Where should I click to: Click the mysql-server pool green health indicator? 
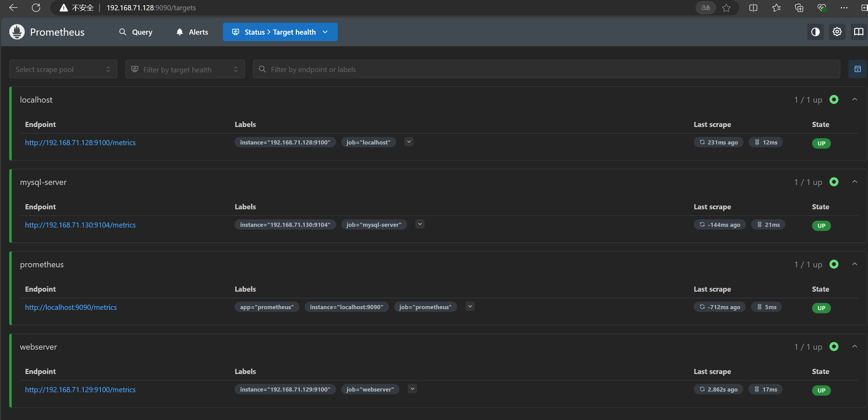pos(834,182)
